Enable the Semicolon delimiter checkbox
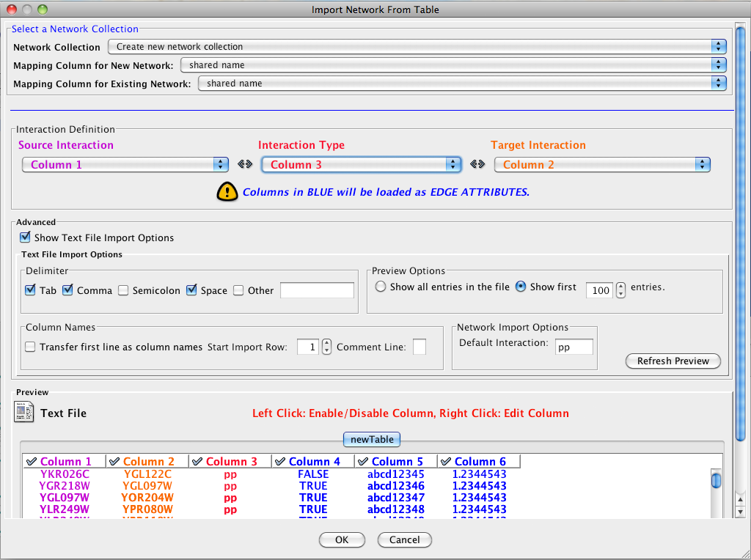 click(123, 290)
